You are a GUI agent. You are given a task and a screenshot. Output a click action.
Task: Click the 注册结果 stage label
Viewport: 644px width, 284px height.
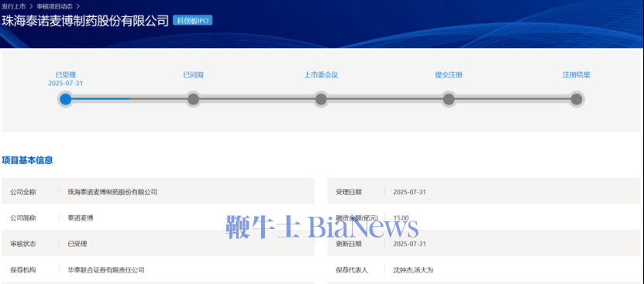tap(577, 75)
